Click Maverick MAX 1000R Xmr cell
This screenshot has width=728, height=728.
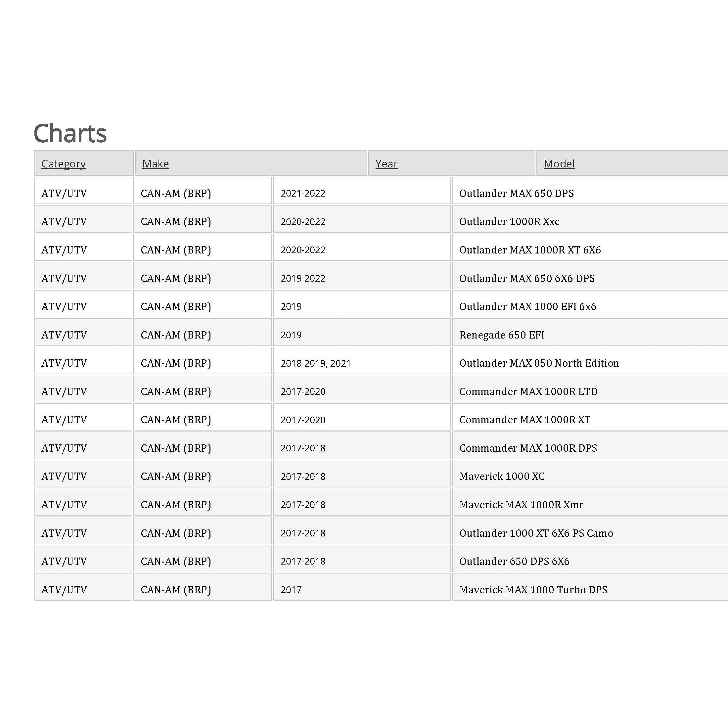(590, 502)
